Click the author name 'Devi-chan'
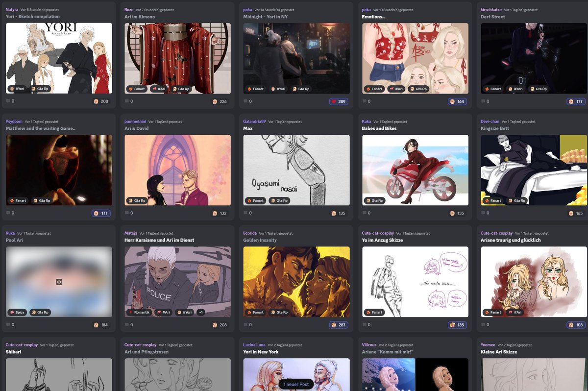 tap(490, 122)
